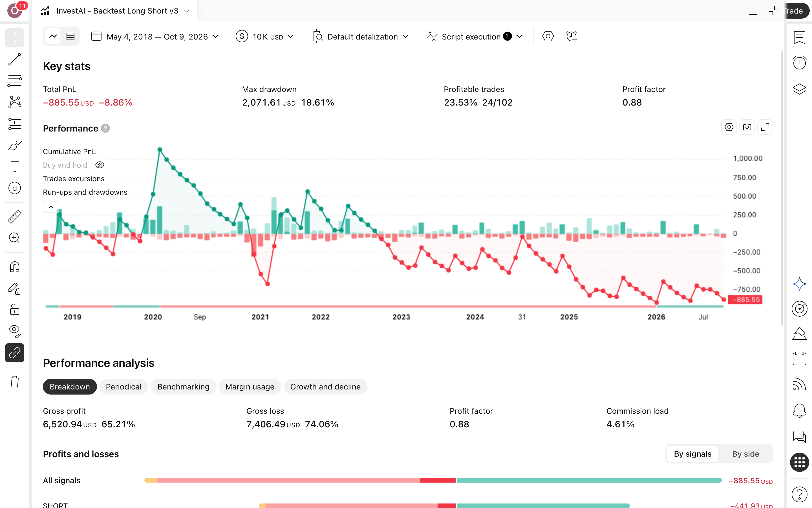Open the help center question icon

(x=799, y=494)
